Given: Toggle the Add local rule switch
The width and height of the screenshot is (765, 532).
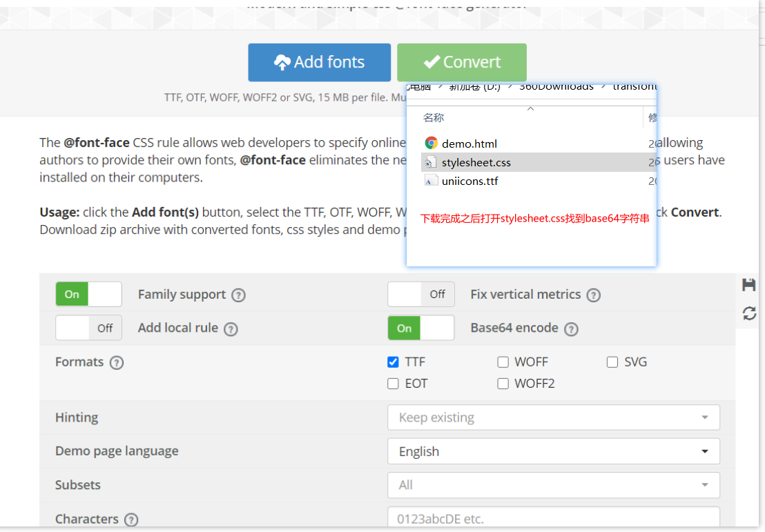Looking at the screenshot, I should (89, 328).
